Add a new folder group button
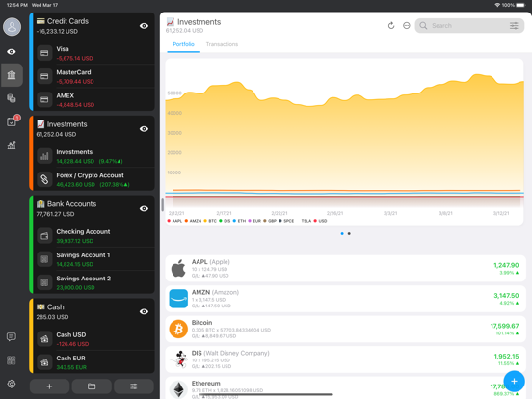This screenshot has width=532, height=399. click(x=92, y=386)
